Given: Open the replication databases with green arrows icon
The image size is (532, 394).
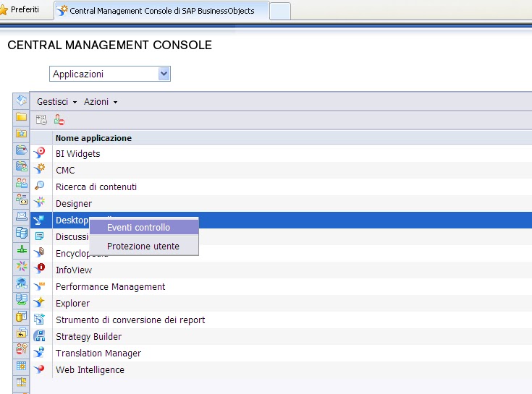Looking at the screenshot, I should pos(22,299).
